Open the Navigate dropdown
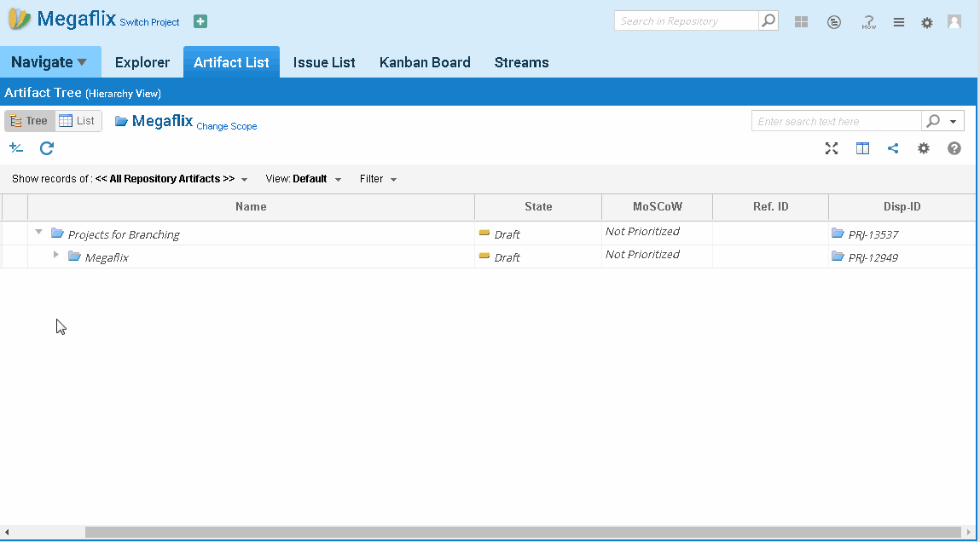This screenshot has height=542, width=980. [x=50, y=62]
